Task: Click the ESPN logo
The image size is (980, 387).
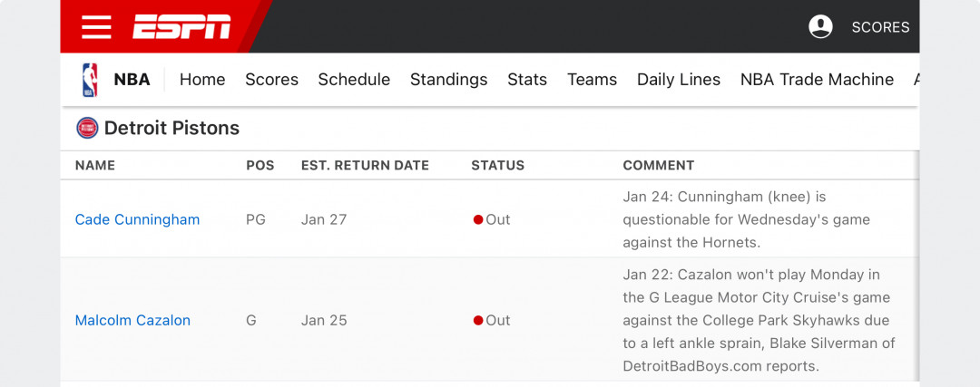Action: (x=181, y=27)
